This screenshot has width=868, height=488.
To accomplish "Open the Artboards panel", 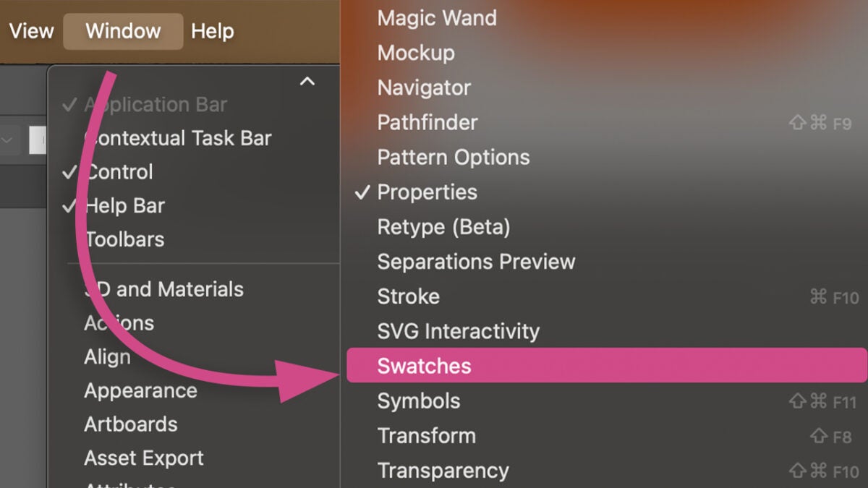I will (130, 424).
